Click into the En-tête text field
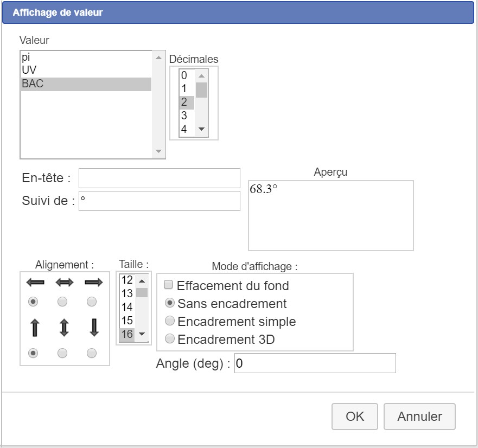 click(160, 178)
